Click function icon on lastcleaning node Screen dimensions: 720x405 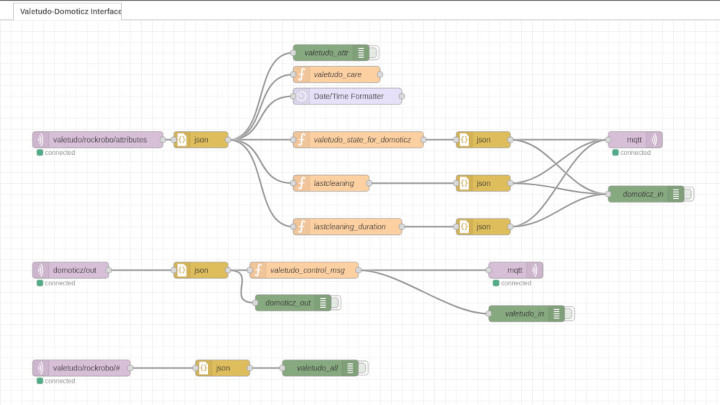(x=302, y=183)
